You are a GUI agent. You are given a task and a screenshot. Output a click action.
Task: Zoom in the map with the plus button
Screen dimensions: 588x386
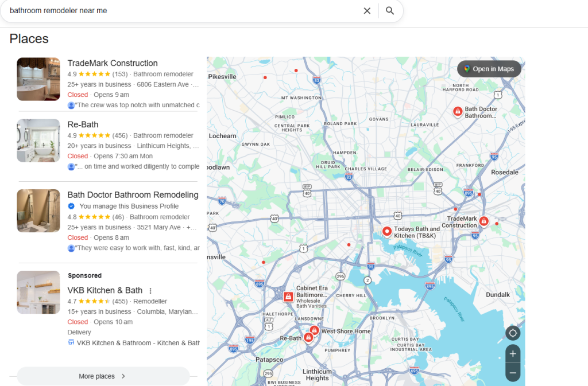[x=513, y=354]
